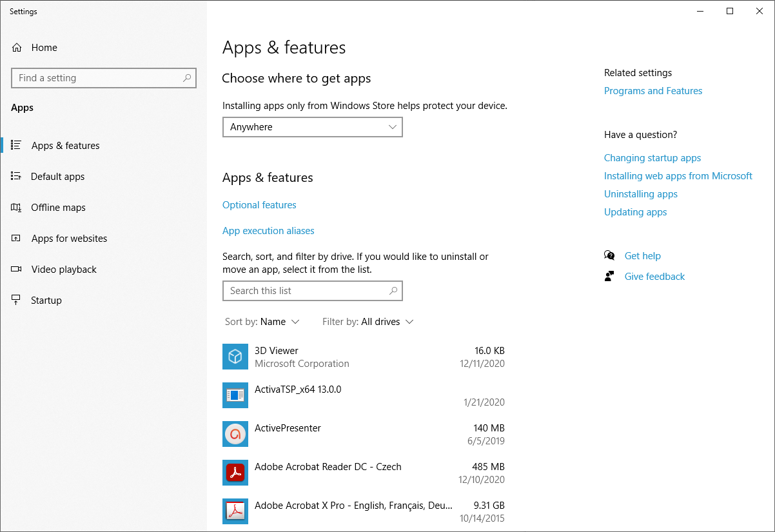The height and width of the screenshot is (532, 775).
Task: Click the Get help link
Action: pyautogui.click(x=643, y=256)
